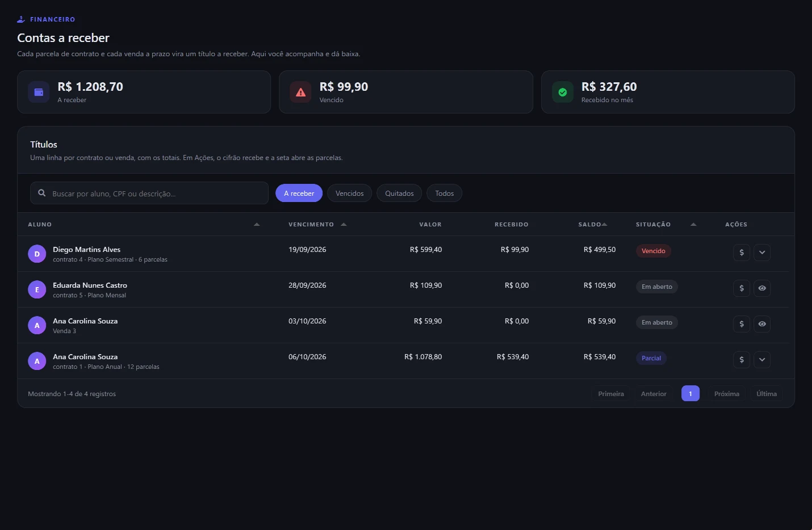The image size is (812, 530).
Task: Go to the Primeira page
Action: [611, 393]
